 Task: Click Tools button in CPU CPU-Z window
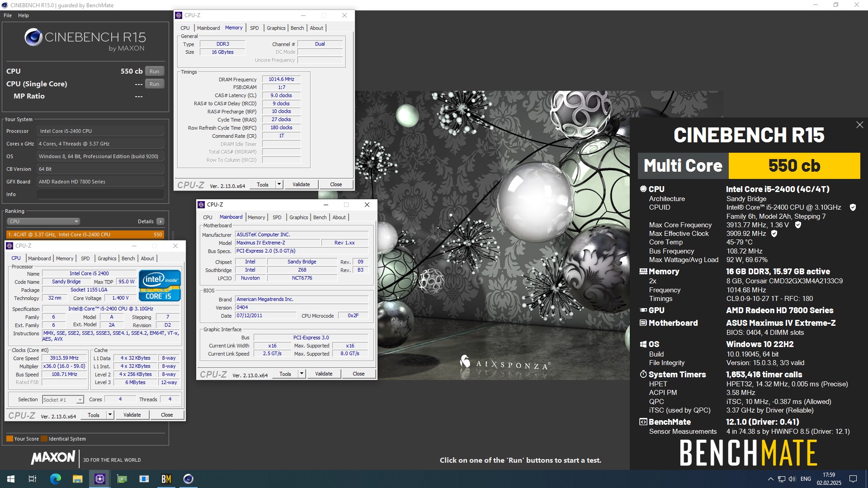point(94,415)
